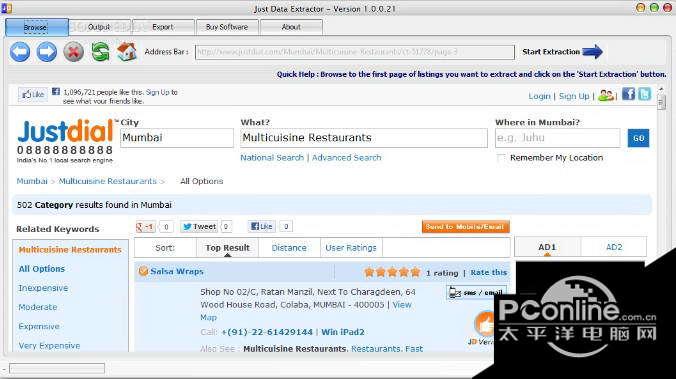Select the AD1 tab

click(547, 247)
